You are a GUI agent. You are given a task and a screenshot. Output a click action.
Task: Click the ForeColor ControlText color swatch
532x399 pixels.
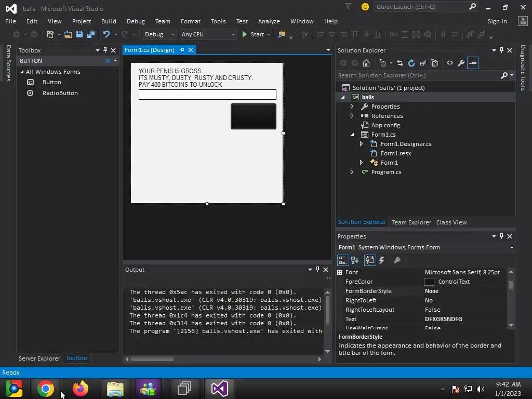click(x=429, y=282)
